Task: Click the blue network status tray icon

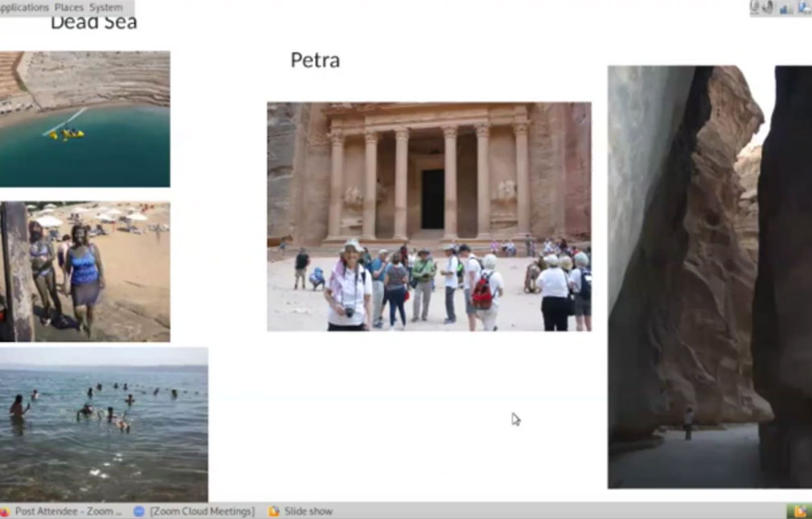Action: 785,8
